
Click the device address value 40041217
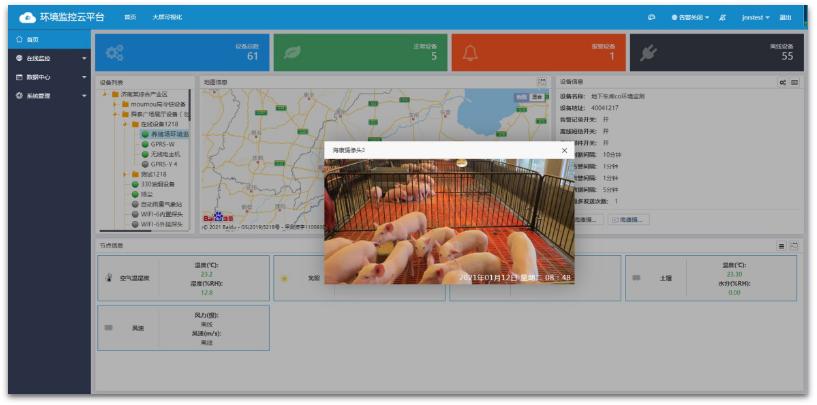[x=605, y=108]
